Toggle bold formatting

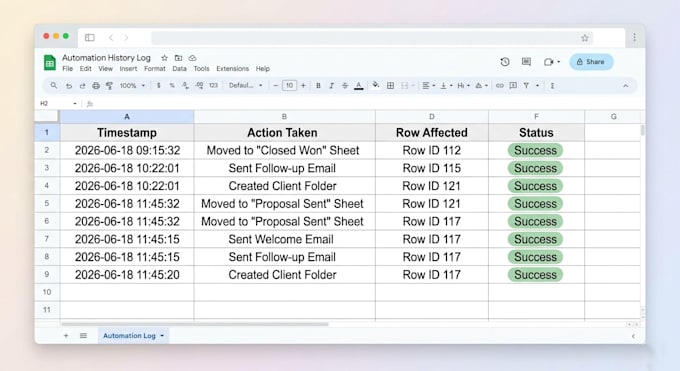pos(318,86)
